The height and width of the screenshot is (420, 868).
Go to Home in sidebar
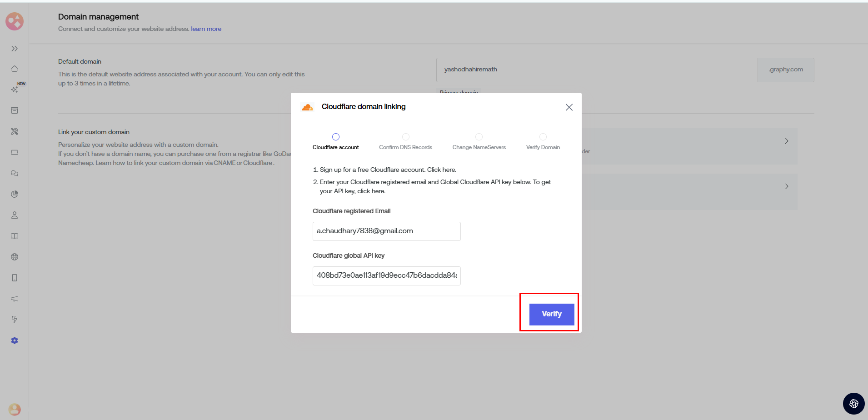coord(15,69)
